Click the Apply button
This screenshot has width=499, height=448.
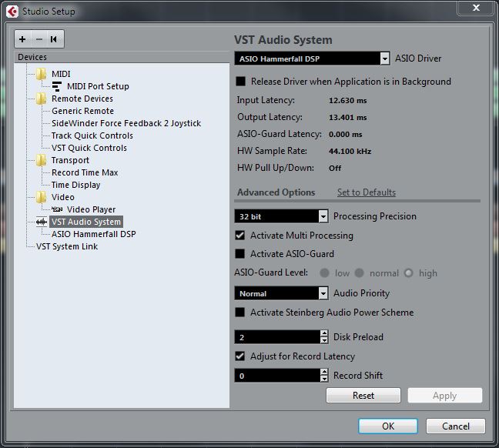(445, 396)
